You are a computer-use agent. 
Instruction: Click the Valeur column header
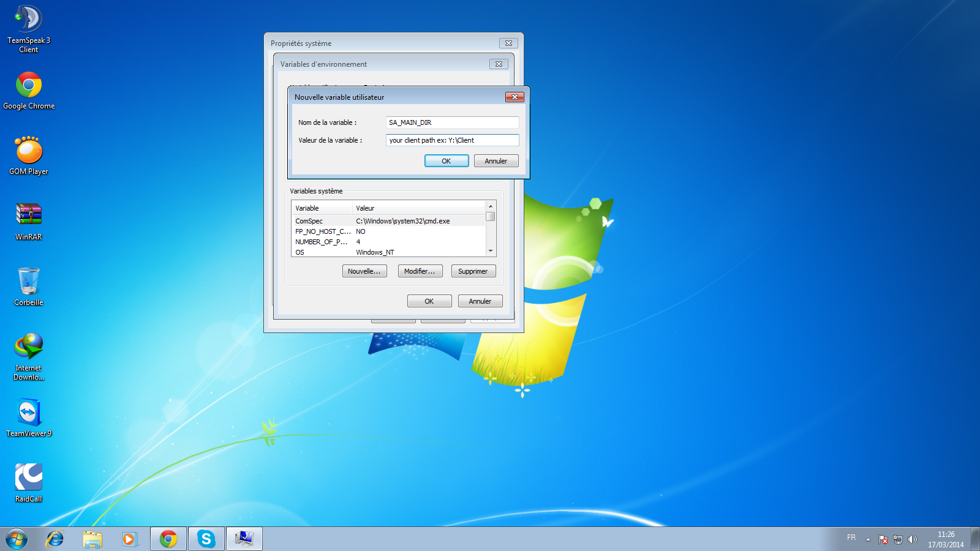(419, 208)
